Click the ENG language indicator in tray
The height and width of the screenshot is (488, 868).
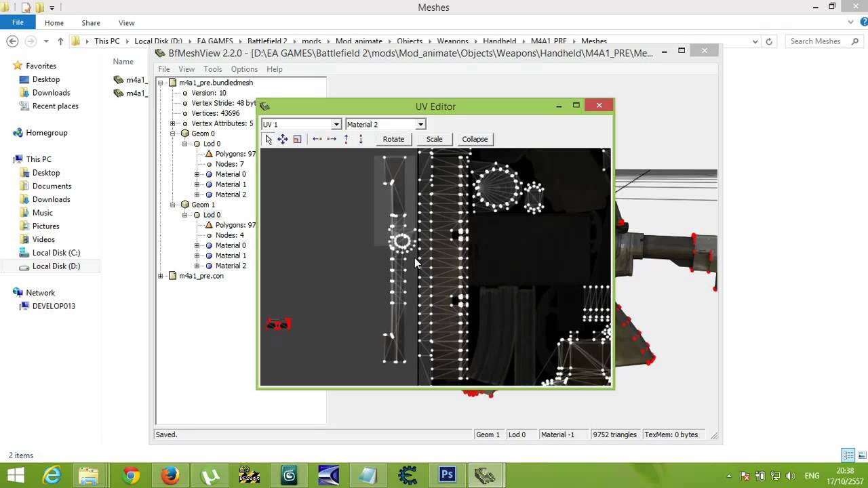(x=811, y=476)
